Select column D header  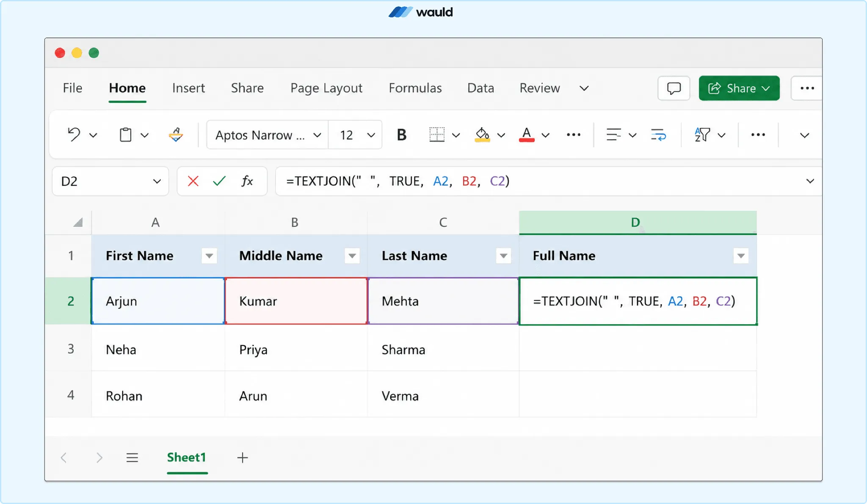pyautogui.click(x=638, y=222)
